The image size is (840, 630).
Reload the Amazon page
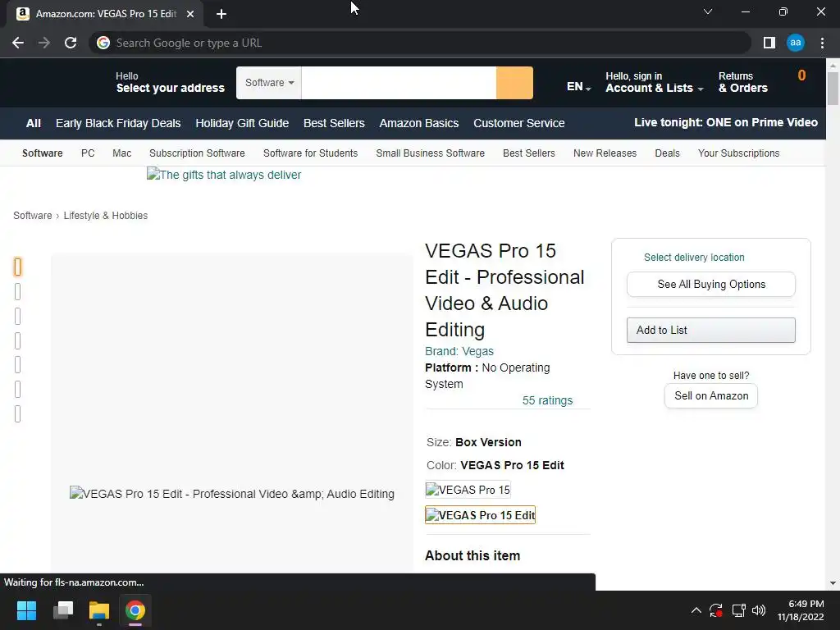[x=71, y=43]
